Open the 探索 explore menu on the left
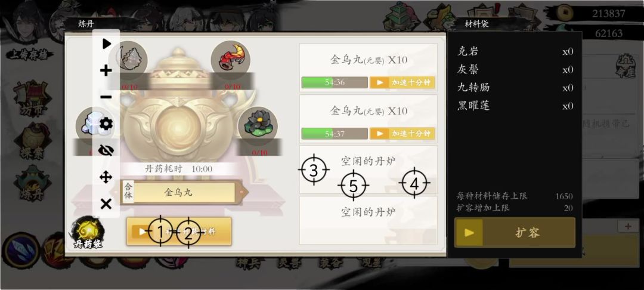Screen dimensions: 644x290 tap(32, 143)
